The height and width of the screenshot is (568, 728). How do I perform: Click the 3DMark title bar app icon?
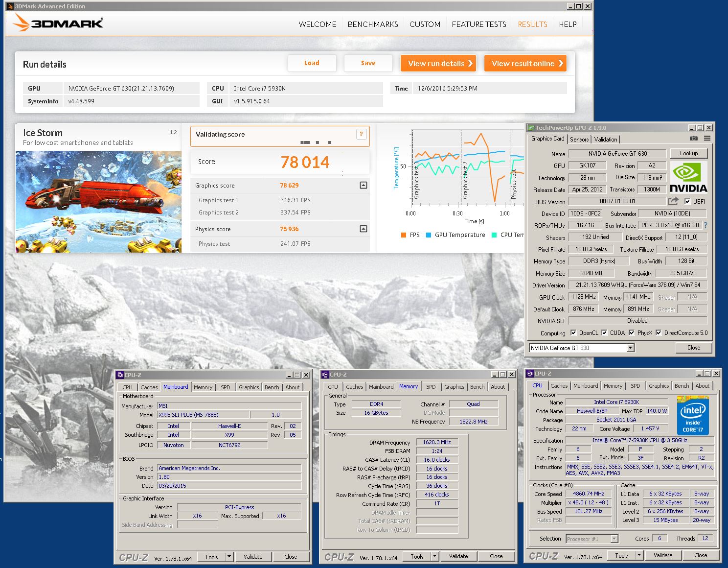(10, 6)
